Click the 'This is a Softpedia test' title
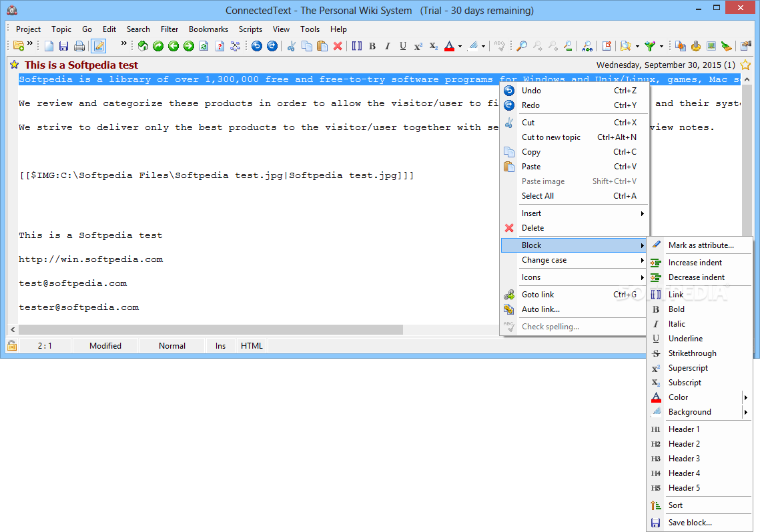 point(81,65)
